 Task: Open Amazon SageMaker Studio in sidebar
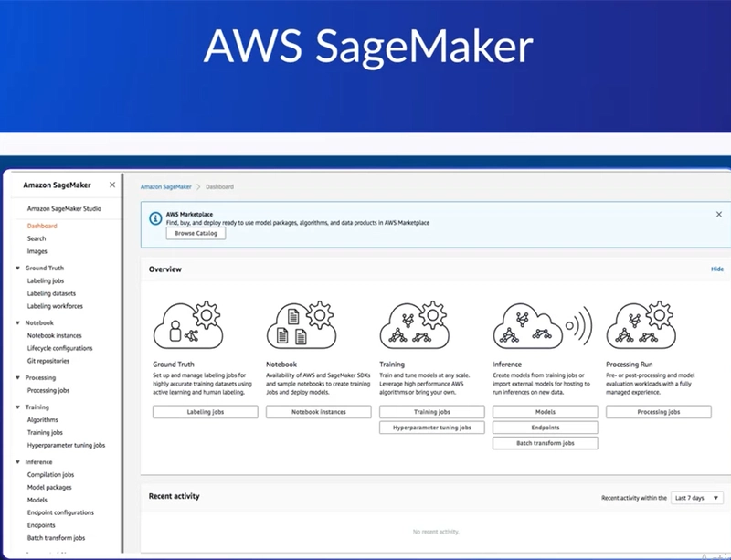64,208
